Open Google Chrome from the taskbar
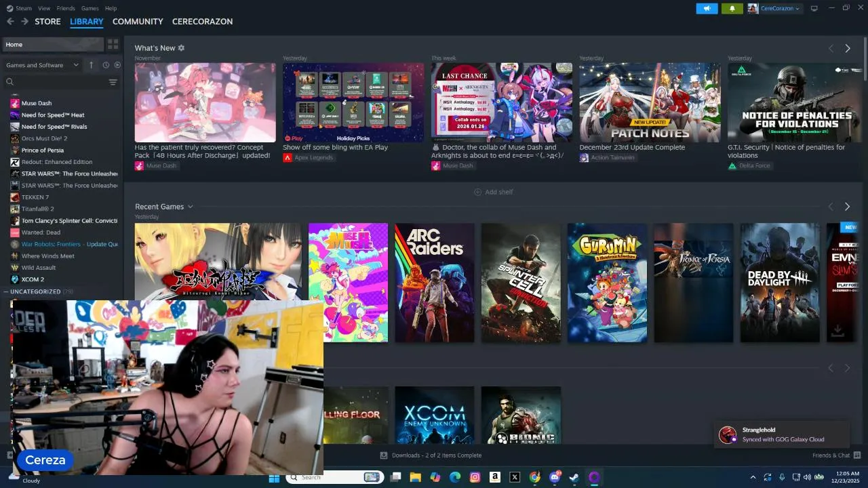 click(x=534, y=477)
